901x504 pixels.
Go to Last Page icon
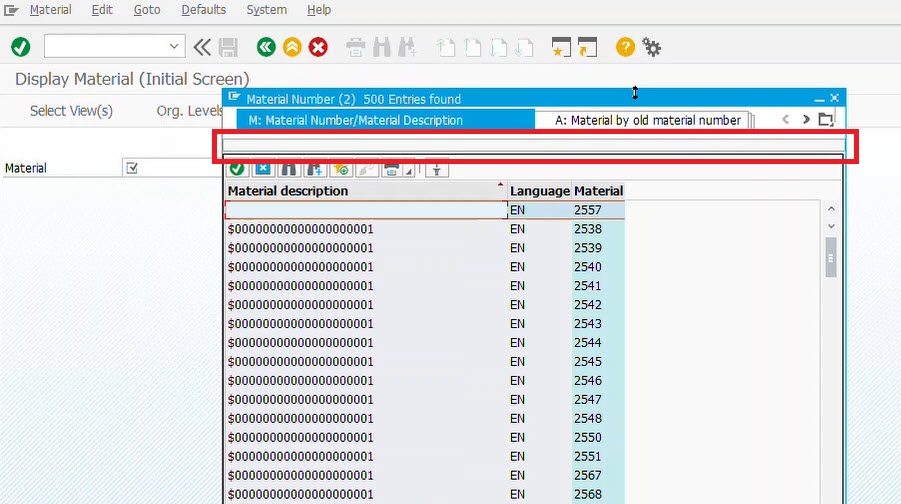point(524,47)
